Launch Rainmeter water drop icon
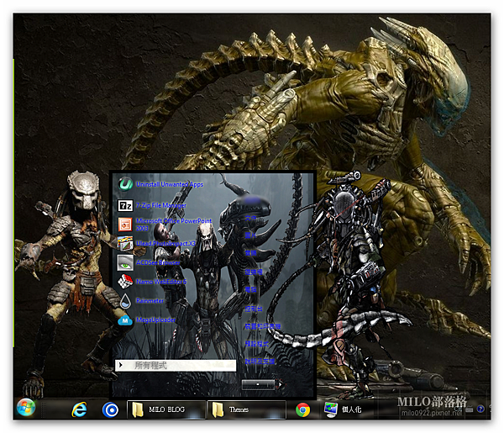504x433 pixels. (125, 301)
